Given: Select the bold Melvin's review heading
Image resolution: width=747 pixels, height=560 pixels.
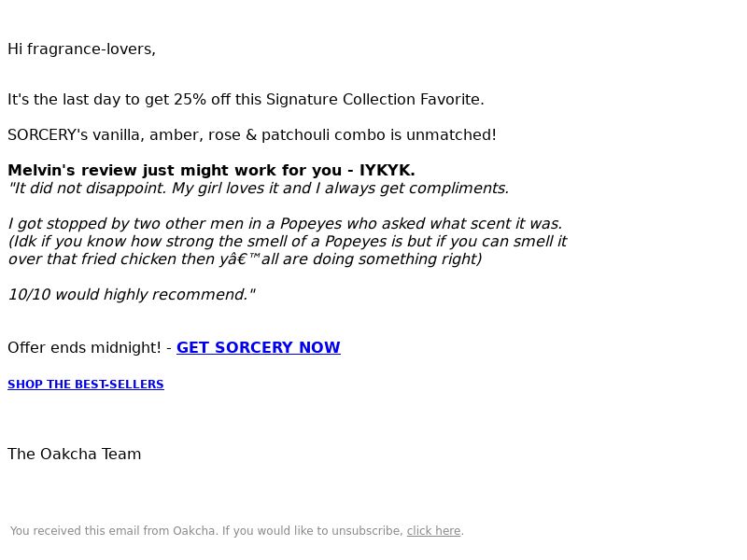Looking at the screenshot, I should 212,170.
